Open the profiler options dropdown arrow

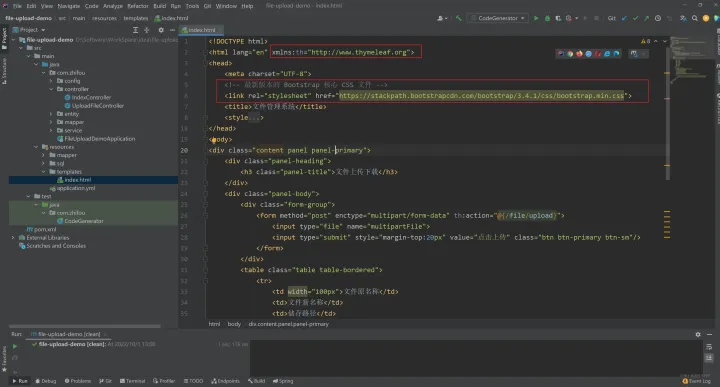576,18
